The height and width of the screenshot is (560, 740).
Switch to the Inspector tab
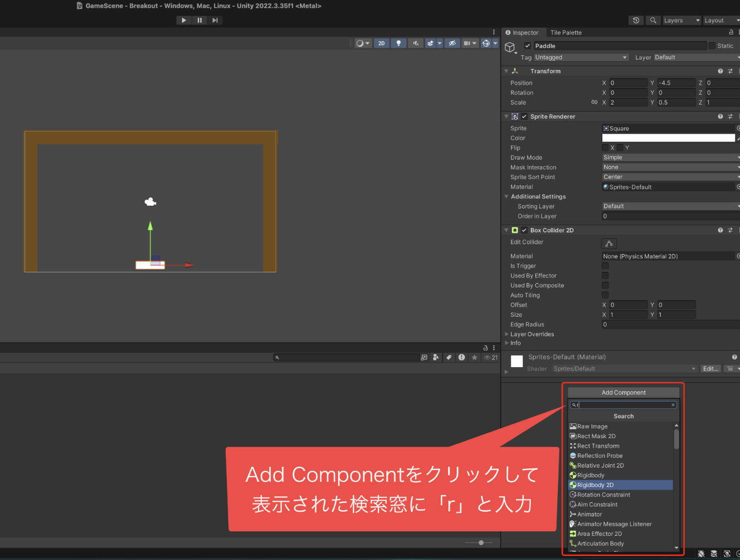522,33
